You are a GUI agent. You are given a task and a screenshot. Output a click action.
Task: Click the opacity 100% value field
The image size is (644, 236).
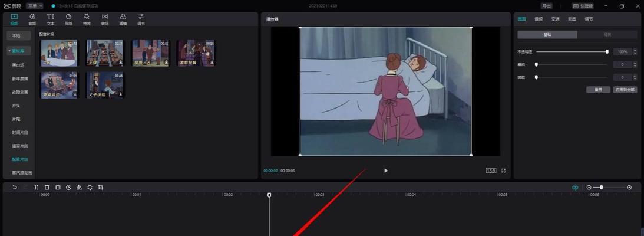pyautogui.click(x=623, y=52)
